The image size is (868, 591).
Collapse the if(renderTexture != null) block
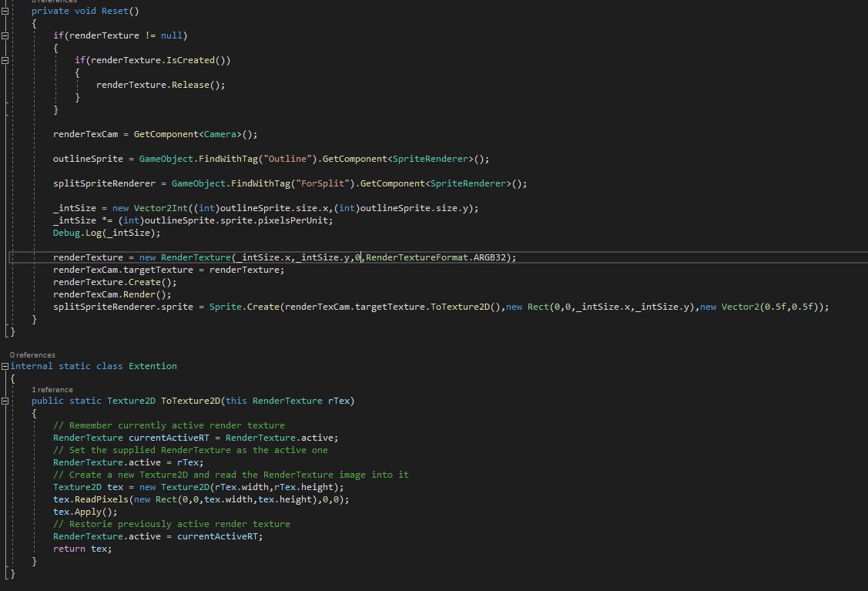(x=5, y=35)
